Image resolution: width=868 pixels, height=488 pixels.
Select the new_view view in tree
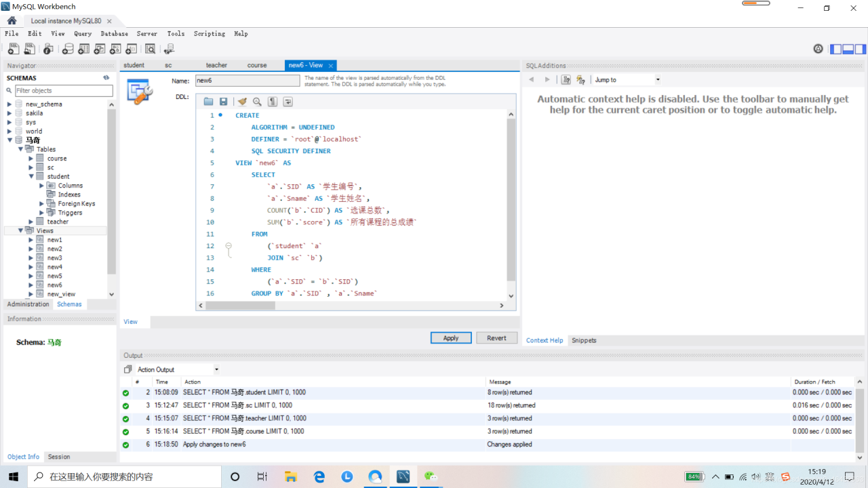pyautogui.click(x=61, y=294)
